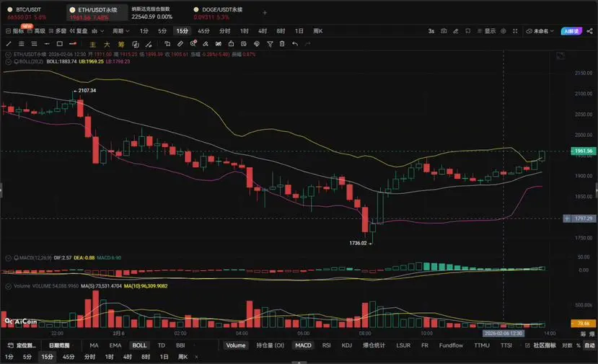Click the 指标 indicators button

point(15,31)
